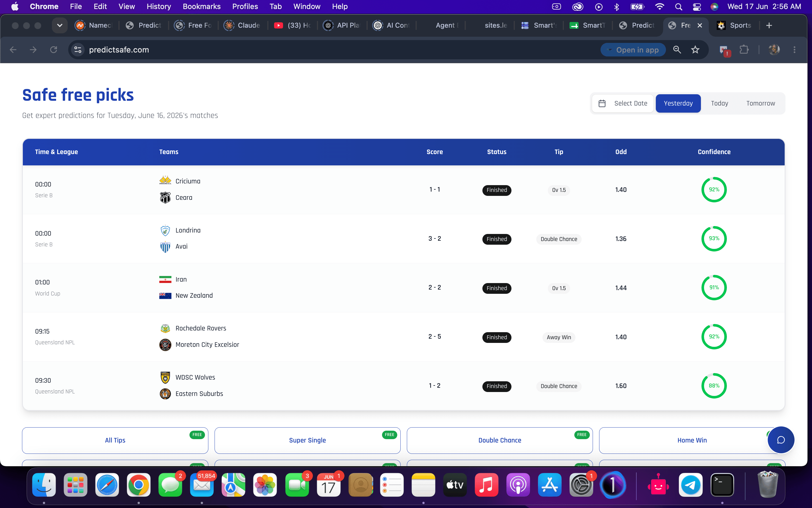
Task: Click the Time & League column header
Action: [56, 152]
